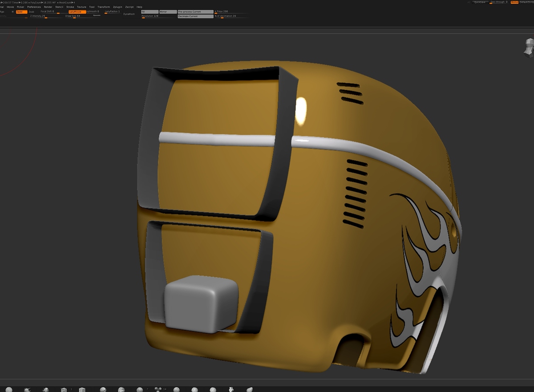
Task: Click the DynaMesh button
Action: click(129, 14)
